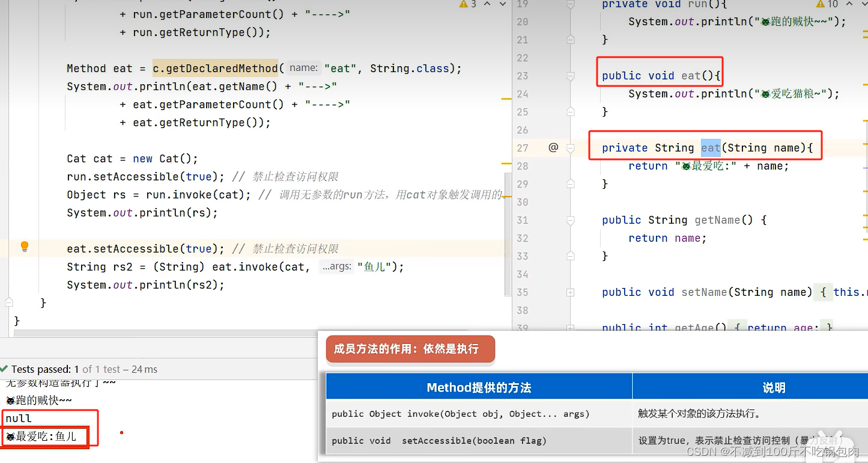Click the getName method name in right editor
This screenshot has height=463, width=868.
717,220
